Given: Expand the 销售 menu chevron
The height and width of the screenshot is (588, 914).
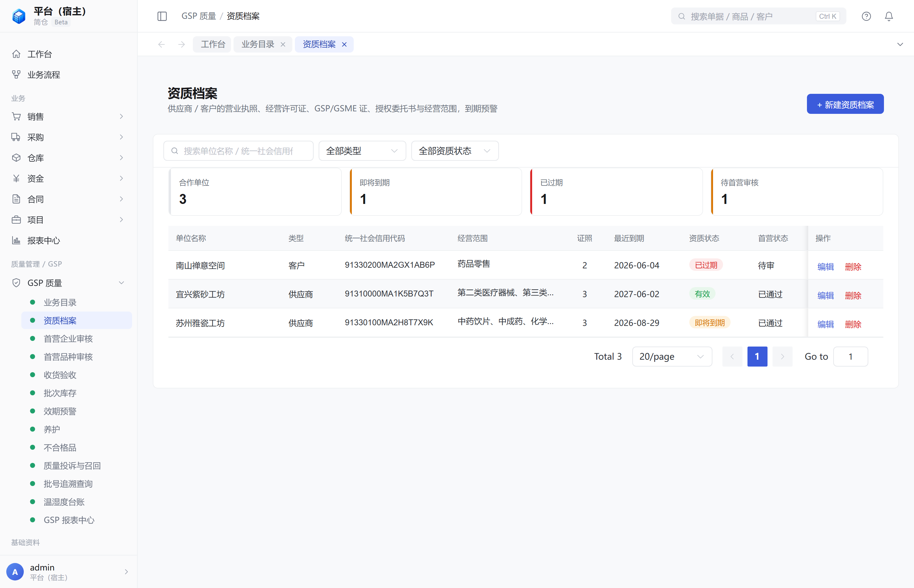Looking at the screenshot, I should click(x=121, y=116).
